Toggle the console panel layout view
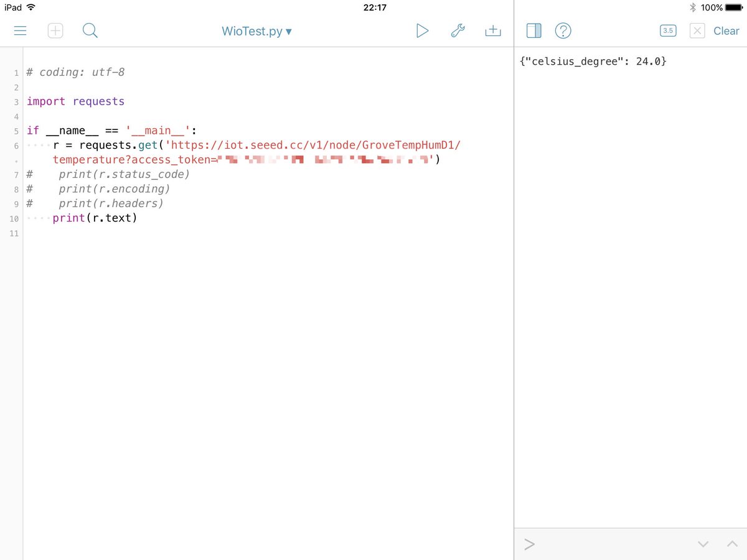 click(533, 30)
